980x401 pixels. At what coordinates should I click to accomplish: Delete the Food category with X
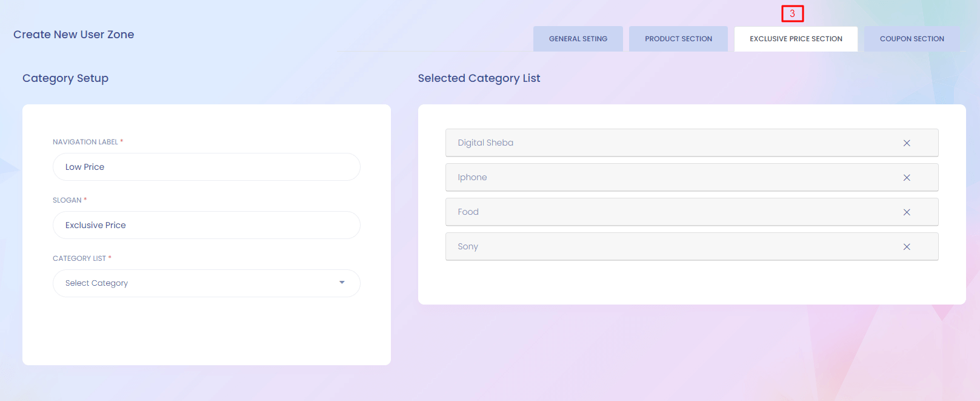point(907,212)
